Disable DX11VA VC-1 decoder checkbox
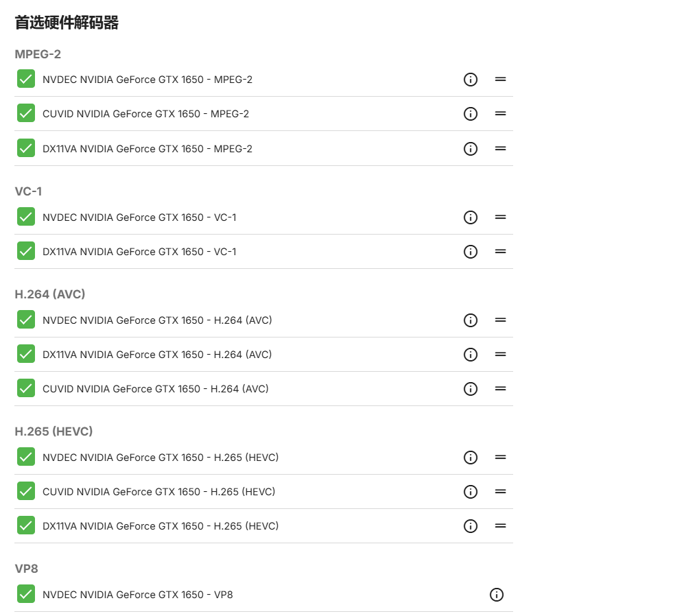This screenshot has width=673, height=616. (26, 251)
